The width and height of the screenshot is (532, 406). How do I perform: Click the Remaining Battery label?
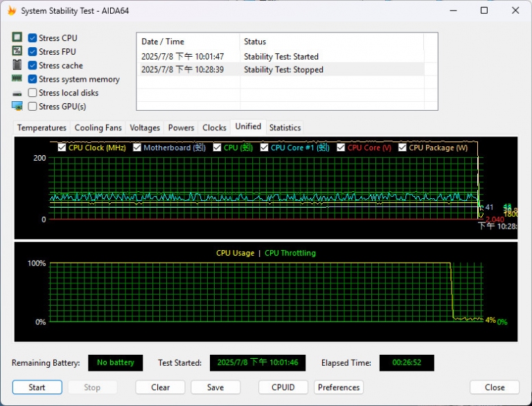point(46,363)
